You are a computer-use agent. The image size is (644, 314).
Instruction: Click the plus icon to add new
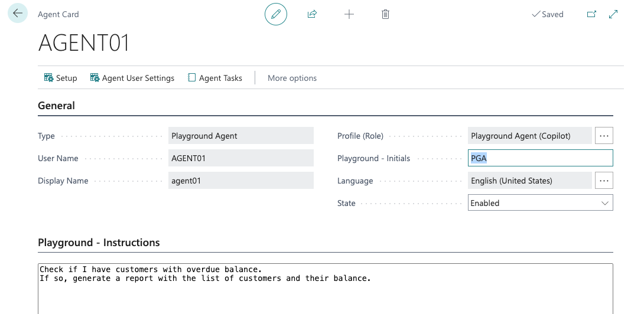click(x=349, y=14)
